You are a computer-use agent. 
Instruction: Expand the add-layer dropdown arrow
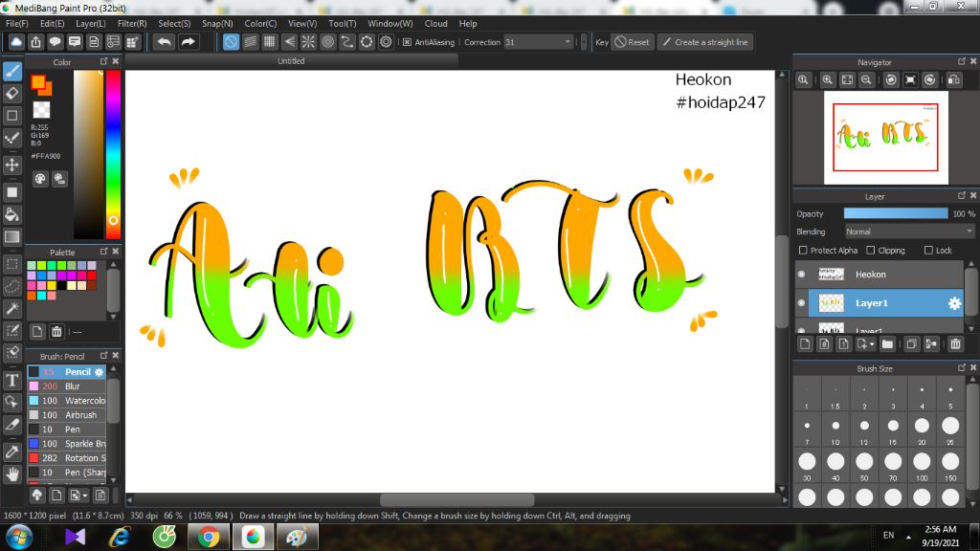pyautogui.click(x=872, y=344)
